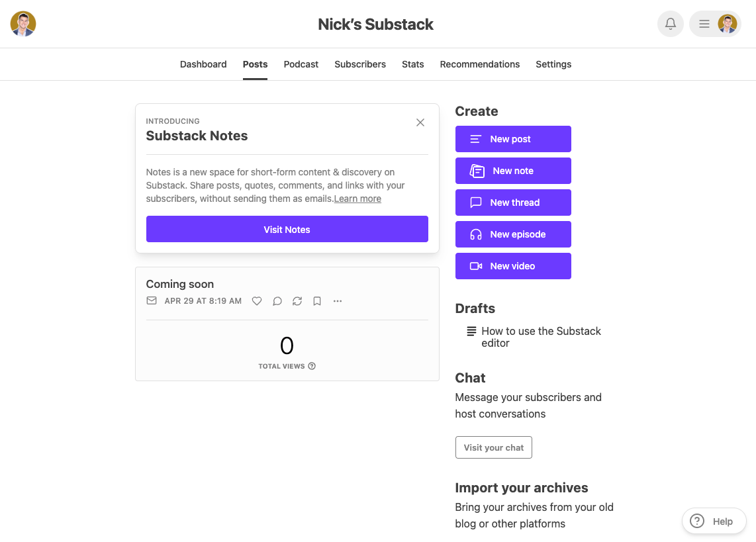Image resolution: width=756 pixels, height=542 pixels.
Task: Create a New post
Action: (513, 139)
